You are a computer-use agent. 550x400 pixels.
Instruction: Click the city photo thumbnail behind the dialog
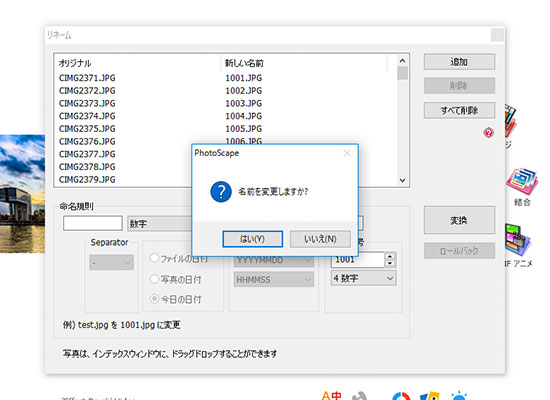(x=22, y=194)
